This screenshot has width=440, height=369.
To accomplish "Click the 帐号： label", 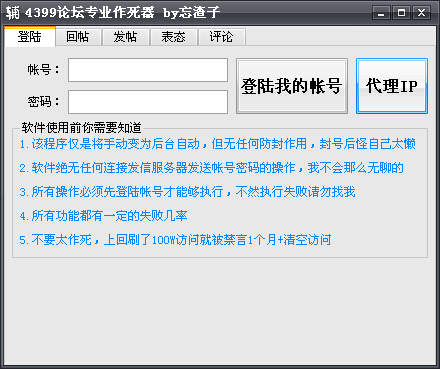I will tap(44, 70).
